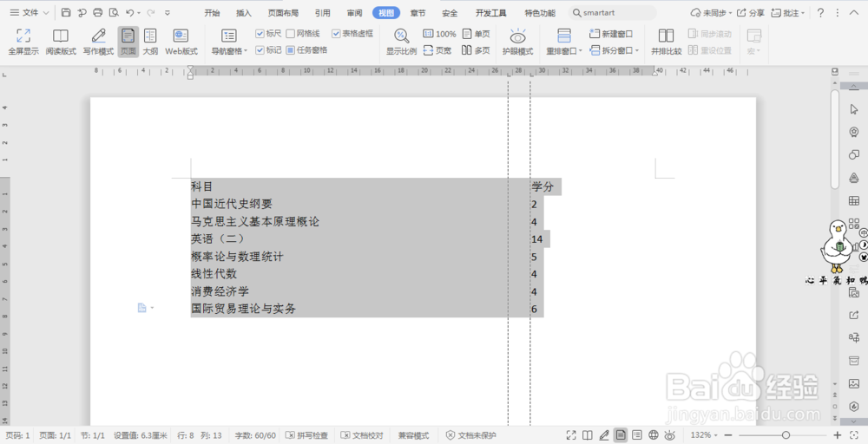868x444 pixels.
Task: Open Print Preview from quick access toolbar
Action: [x=114, y=12]
